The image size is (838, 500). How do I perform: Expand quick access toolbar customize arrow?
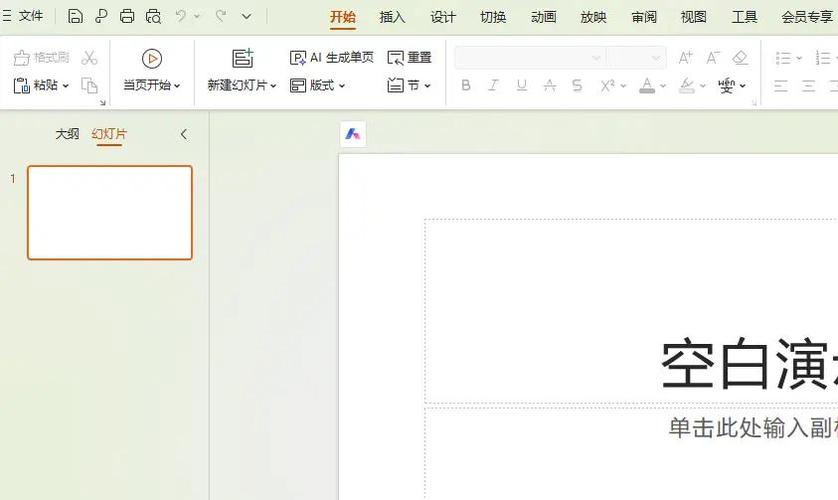point(246,17)
